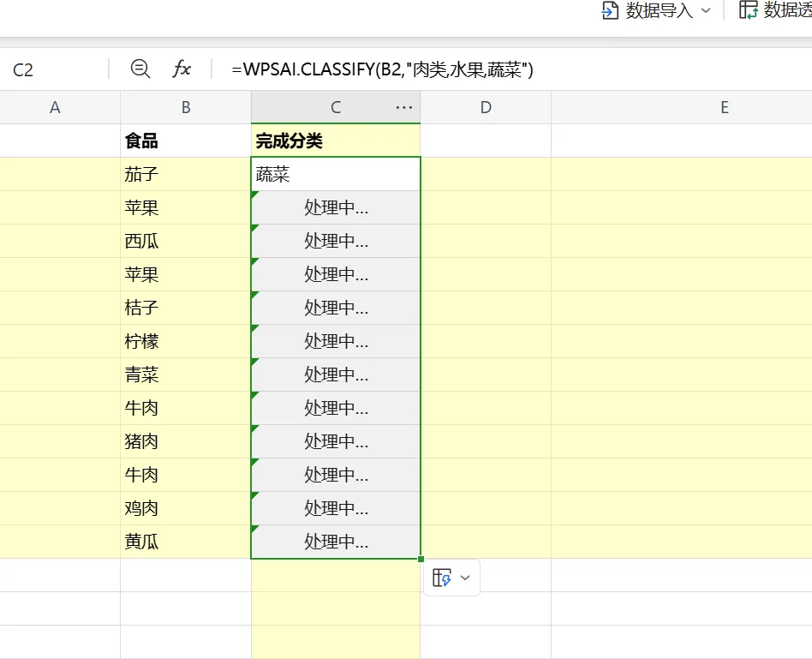
Task: Click the 数据导入 import icon
Action: pyautogui.click(x=610, y=10)
